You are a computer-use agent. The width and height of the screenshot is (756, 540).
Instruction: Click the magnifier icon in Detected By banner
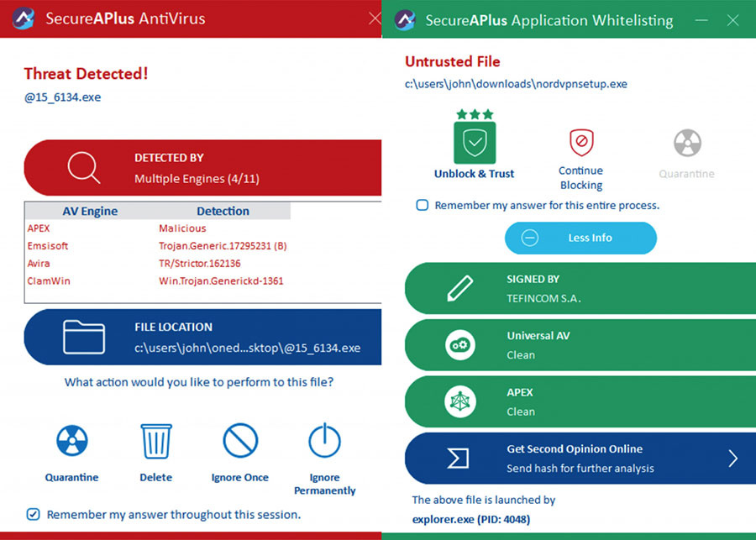[83, 167]
